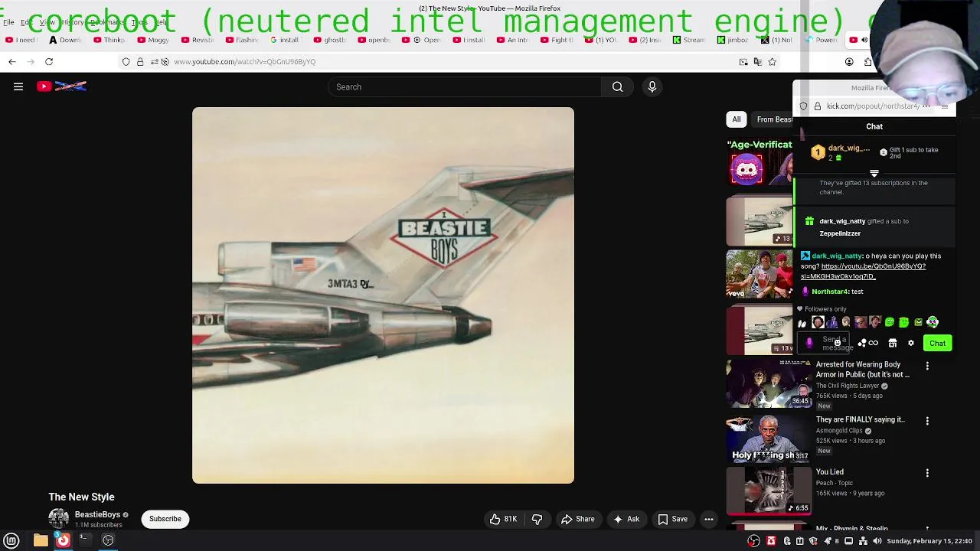Select the From Beastie Boys filter chip
This screenshot has width=980, height=551.
point(773,119)
